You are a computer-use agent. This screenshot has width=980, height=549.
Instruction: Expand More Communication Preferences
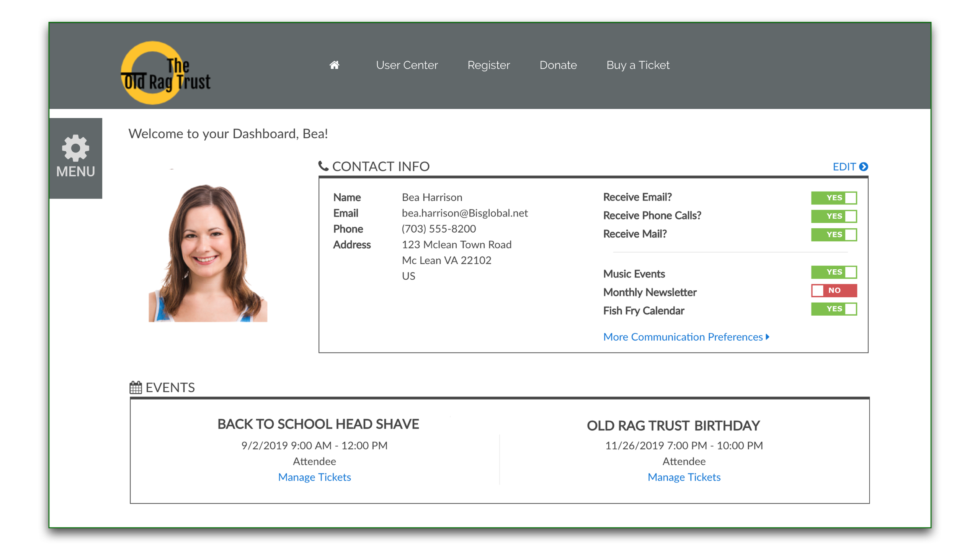[686, 337]
